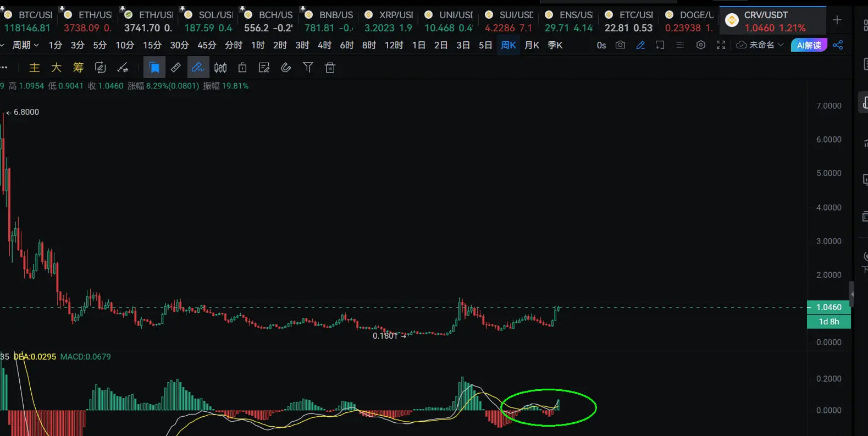Screen dimensions: 868x436
Task: Select the 5日 timeframe
Action: pos(485,45)
